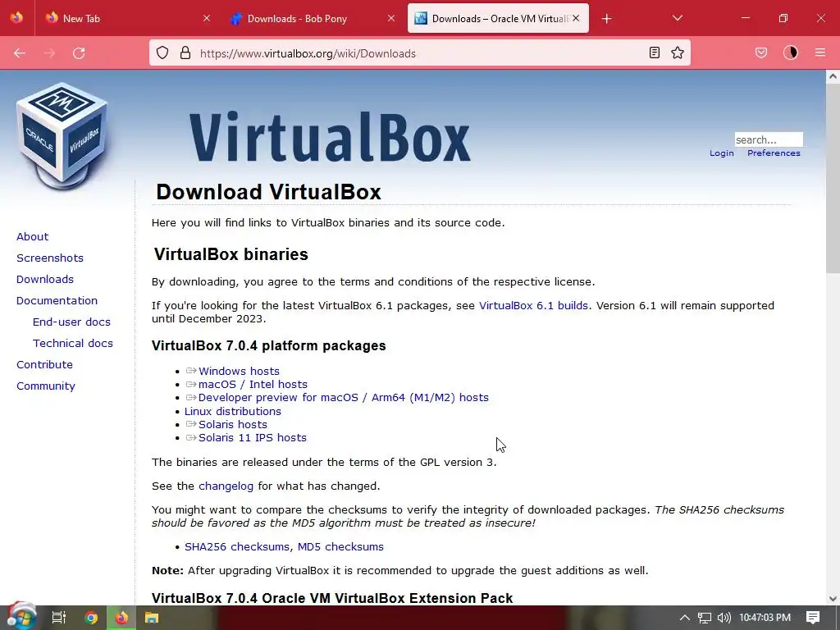Open a new tab with plus button
The width and height of the screenshot is (840, 630).
(x=606, y=19)
